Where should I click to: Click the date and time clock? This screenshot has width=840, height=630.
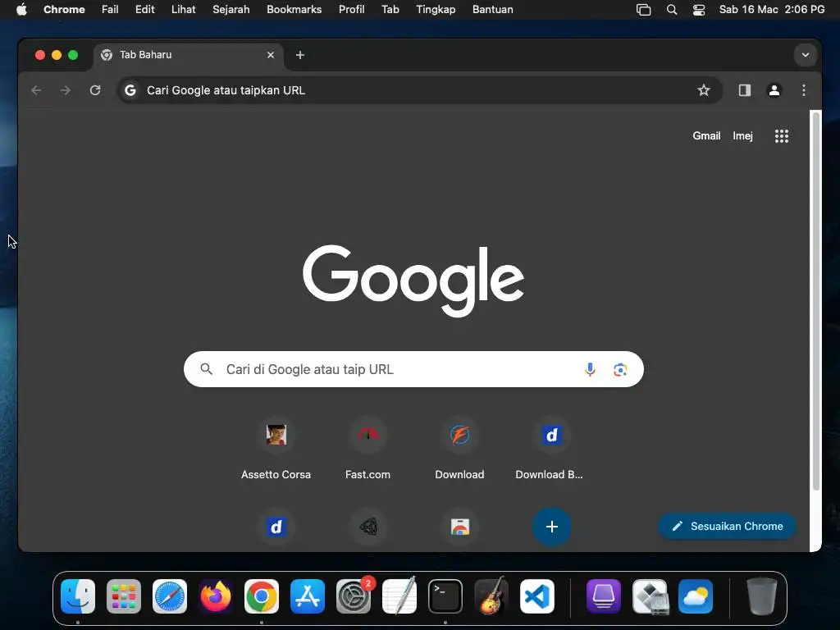(771, 10)
